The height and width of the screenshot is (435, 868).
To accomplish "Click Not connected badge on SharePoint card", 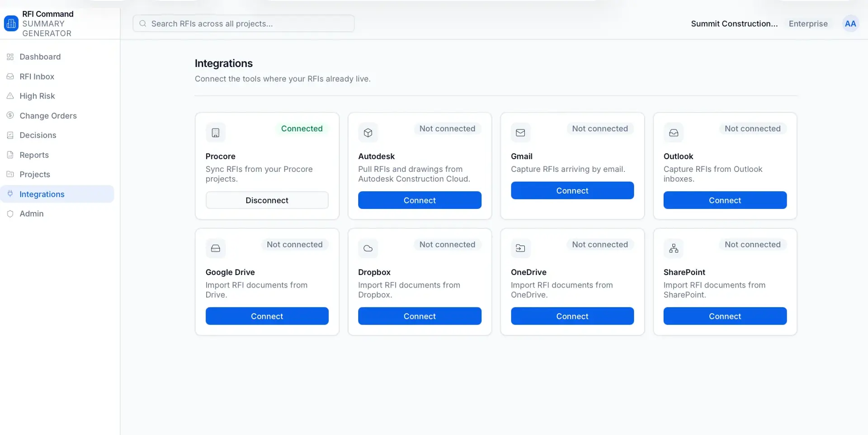I will point(752,244).
